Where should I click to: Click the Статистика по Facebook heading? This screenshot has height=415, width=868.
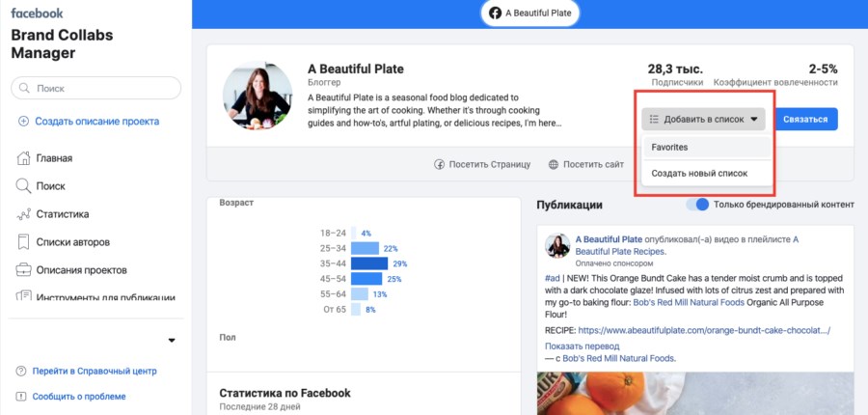click(285, 394)
